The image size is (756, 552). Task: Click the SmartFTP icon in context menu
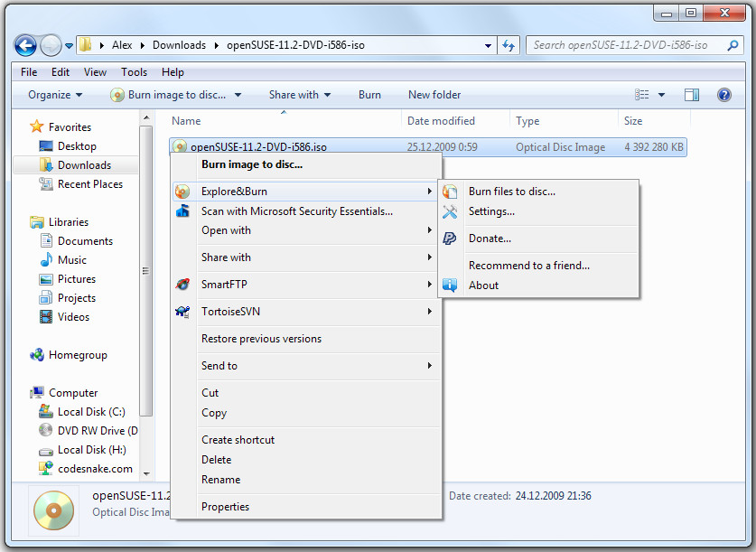point(182,285)
